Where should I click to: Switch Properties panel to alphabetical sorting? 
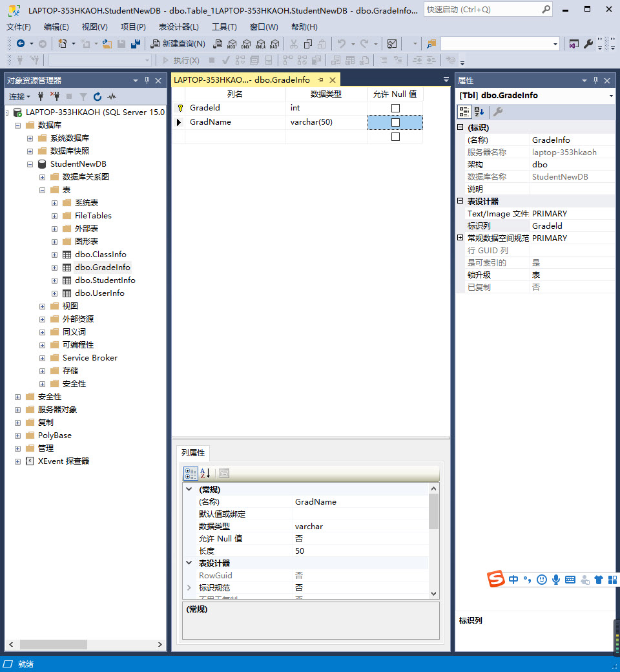479,111
